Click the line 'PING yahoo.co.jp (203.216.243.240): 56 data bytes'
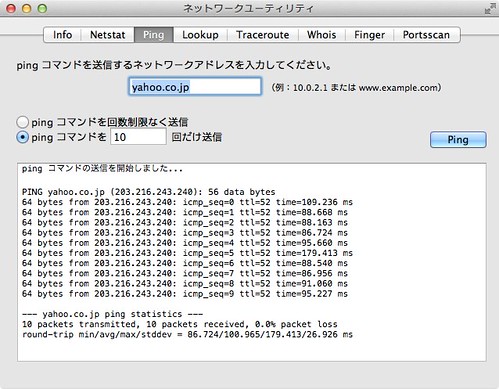 pyautogui.click(x=149, y=192)
